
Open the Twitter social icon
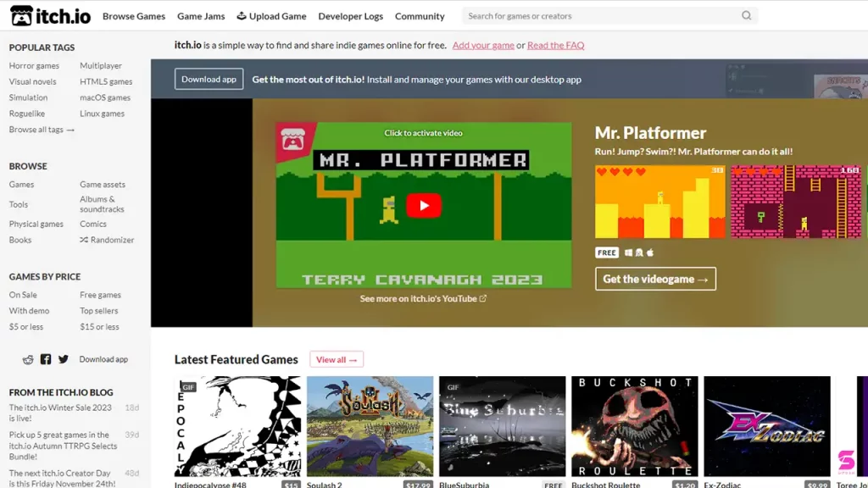coord(64,359)
